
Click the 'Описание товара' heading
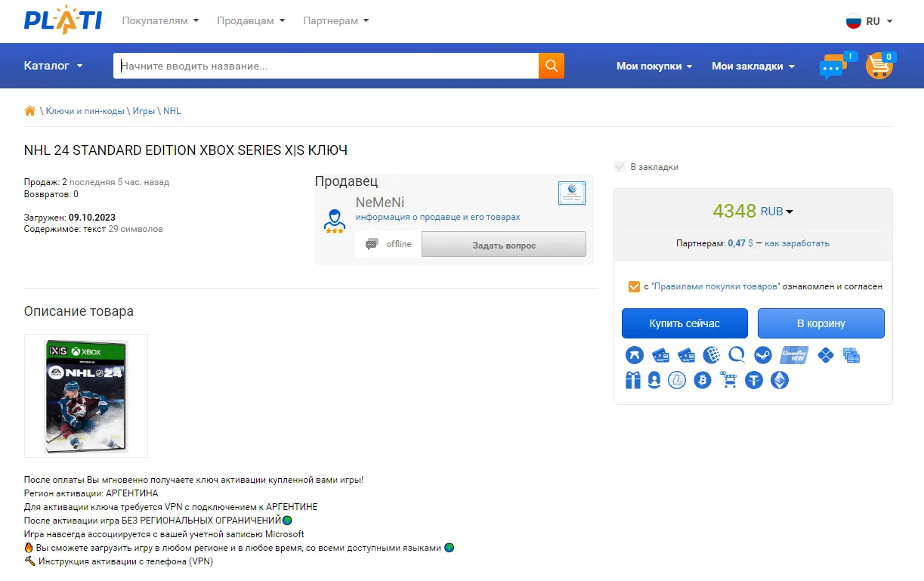point(79,311)
